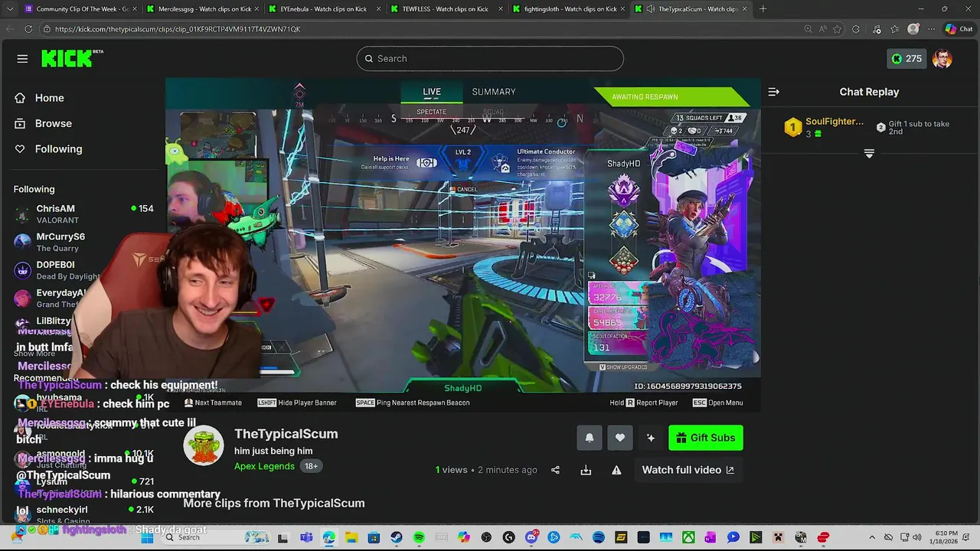This screenshot has width=980, height=551.
Task: Download this clip
Action: coord(586,470)
